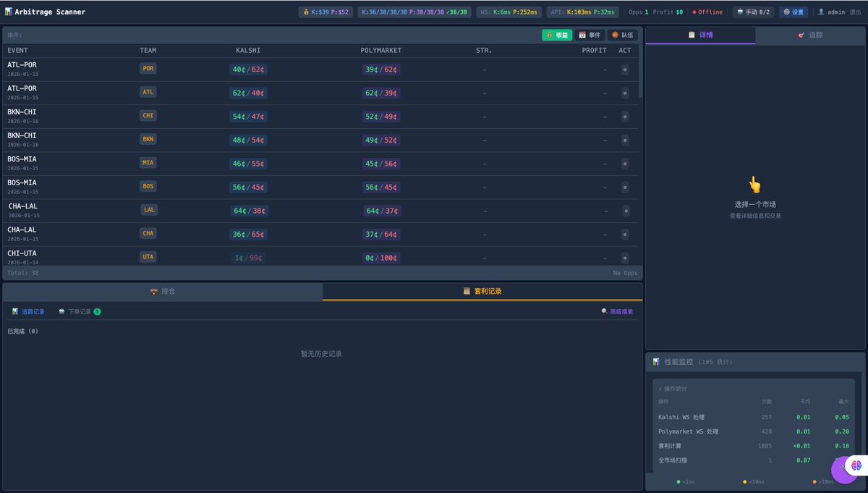This screenshot has height=493, width=868.
Task: Click the admin user icon
Action: click(x=821, y=12)
